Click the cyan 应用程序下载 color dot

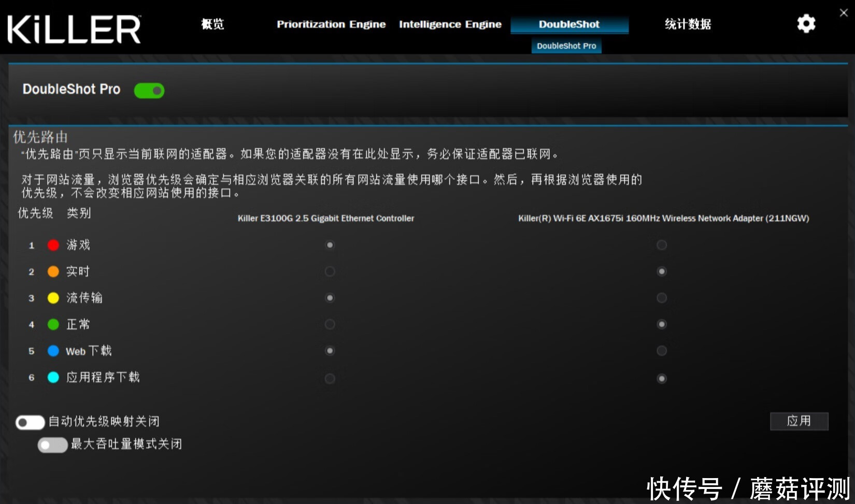pos(53,377)
